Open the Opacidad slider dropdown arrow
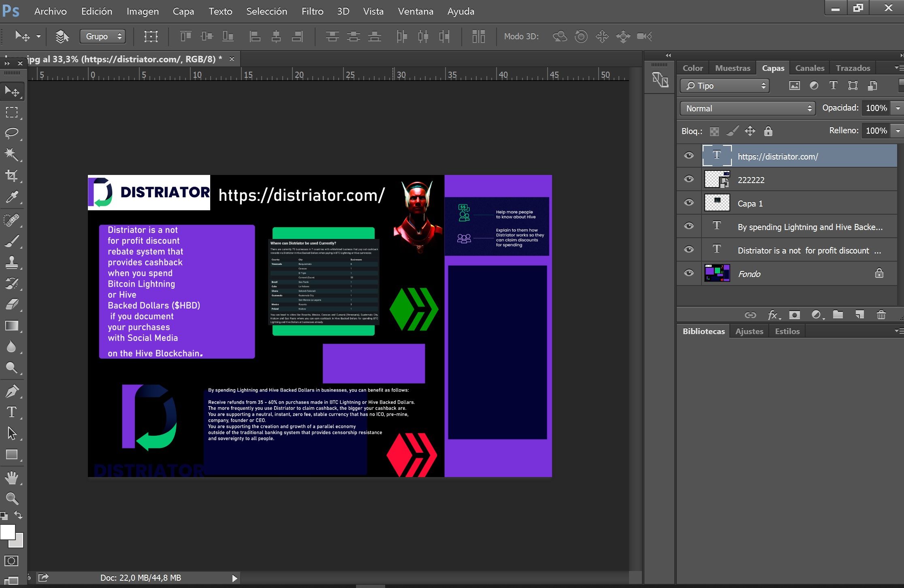The width and height of the screenshot is (904, 588). pos(898,108)
